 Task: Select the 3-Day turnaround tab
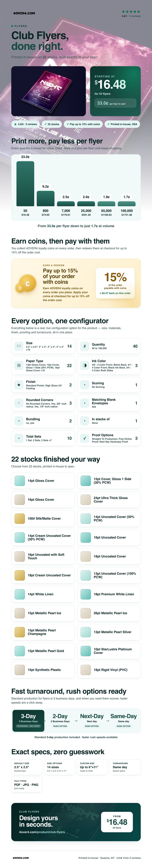28,721
